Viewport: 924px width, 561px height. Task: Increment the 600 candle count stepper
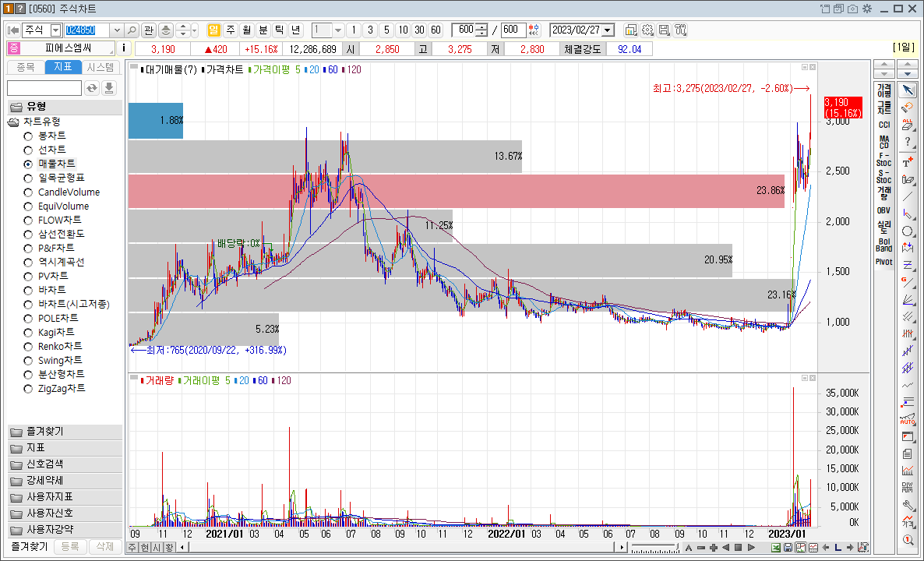click(x=482, y=27)
